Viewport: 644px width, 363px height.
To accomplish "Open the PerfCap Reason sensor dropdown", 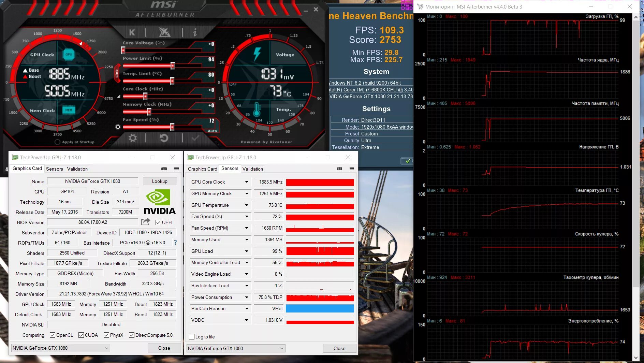I will (x=247, y=308).
